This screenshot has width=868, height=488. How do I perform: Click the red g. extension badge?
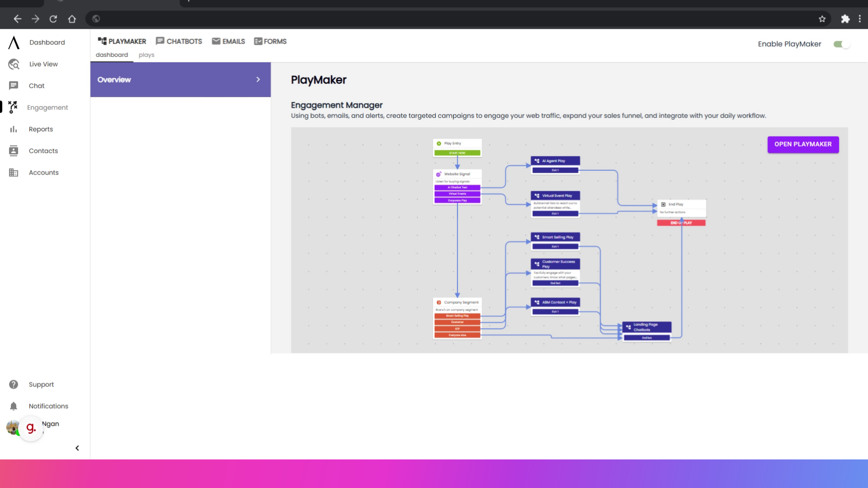31,428
